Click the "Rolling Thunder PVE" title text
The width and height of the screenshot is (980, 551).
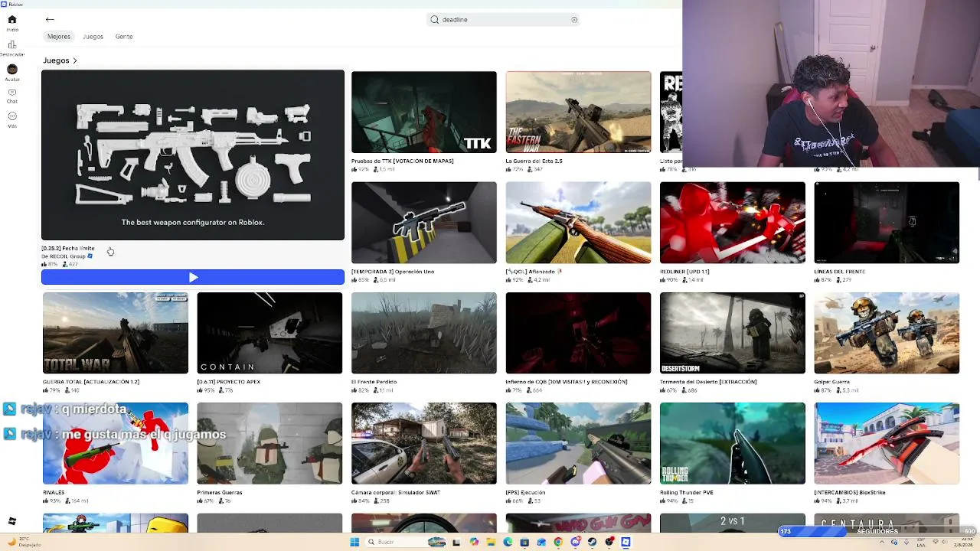pos(687,493)
